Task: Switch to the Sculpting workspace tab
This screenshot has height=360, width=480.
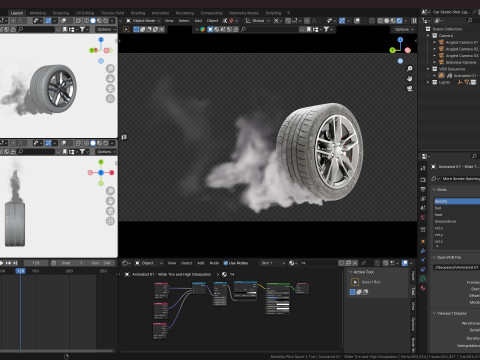Action: pos(61,13)
